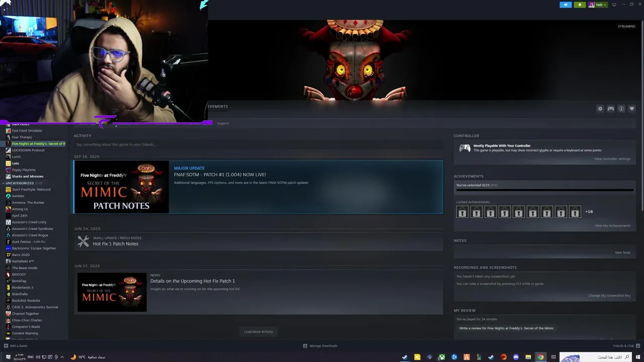This screenshot has height=362, width=644.
Task: Create a New Note
Action: (622, 252)
